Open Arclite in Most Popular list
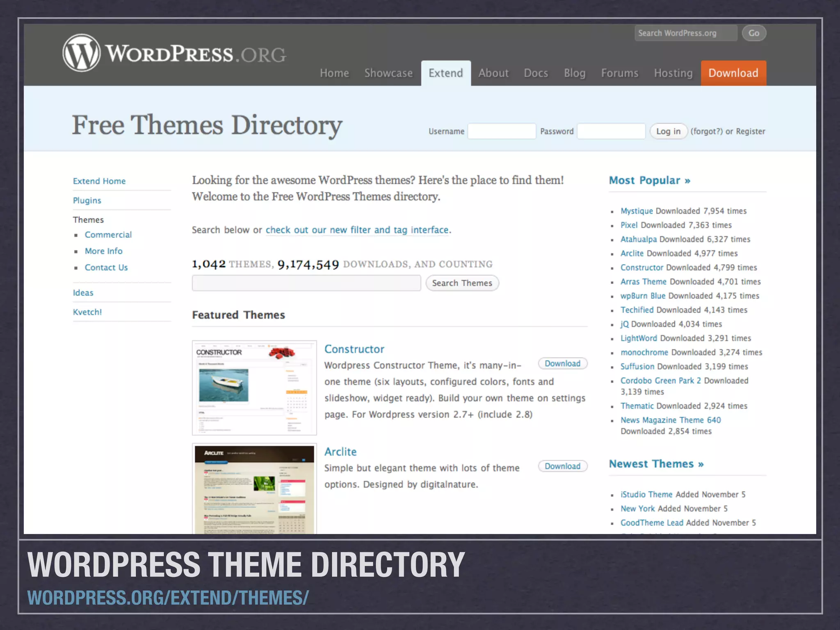The height and width of the screenshot is (630, 840). 632,253
